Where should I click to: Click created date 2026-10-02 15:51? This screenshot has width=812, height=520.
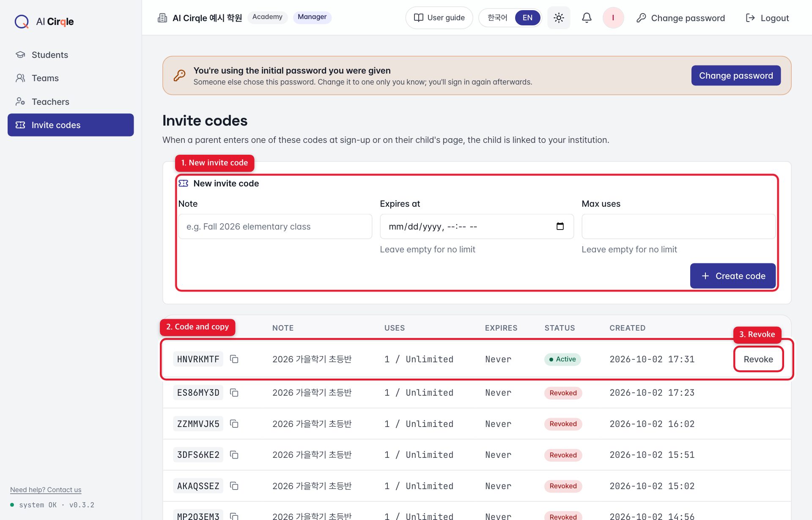tap(652, 455)
